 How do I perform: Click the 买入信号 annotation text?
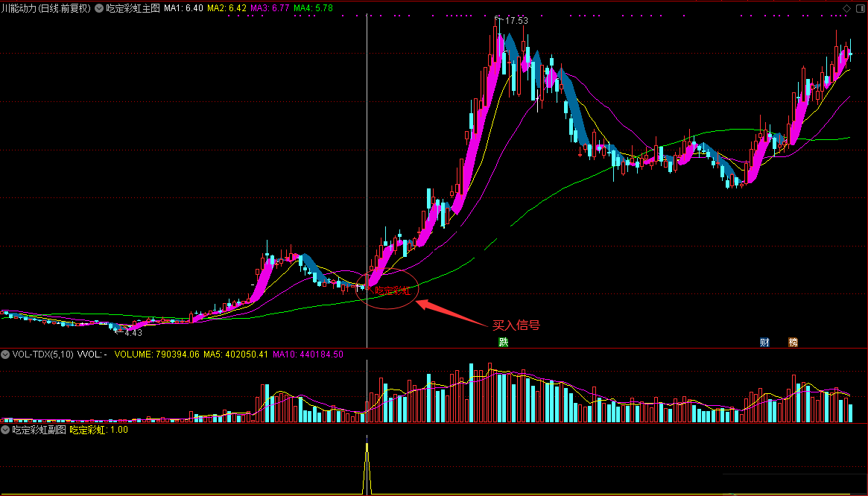(516, 325)
